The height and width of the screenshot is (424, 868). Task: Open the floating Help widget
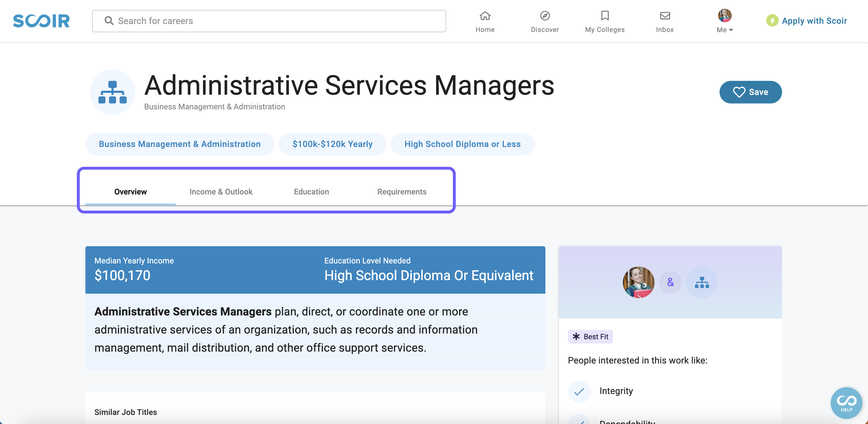coord(847,403)
